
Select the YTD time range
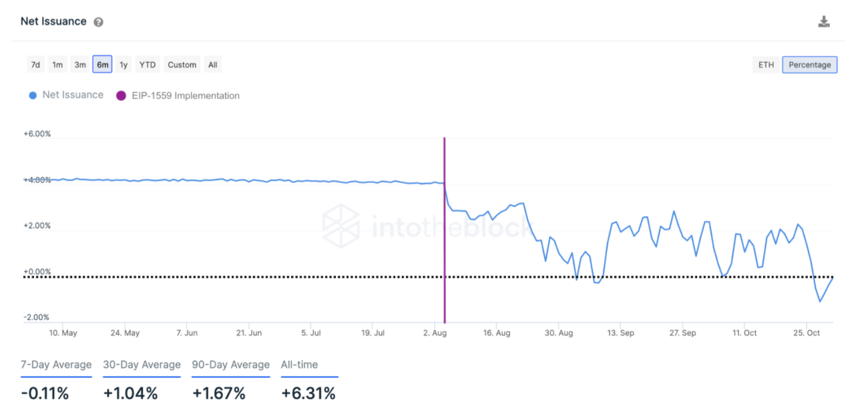tap(148, 65)
